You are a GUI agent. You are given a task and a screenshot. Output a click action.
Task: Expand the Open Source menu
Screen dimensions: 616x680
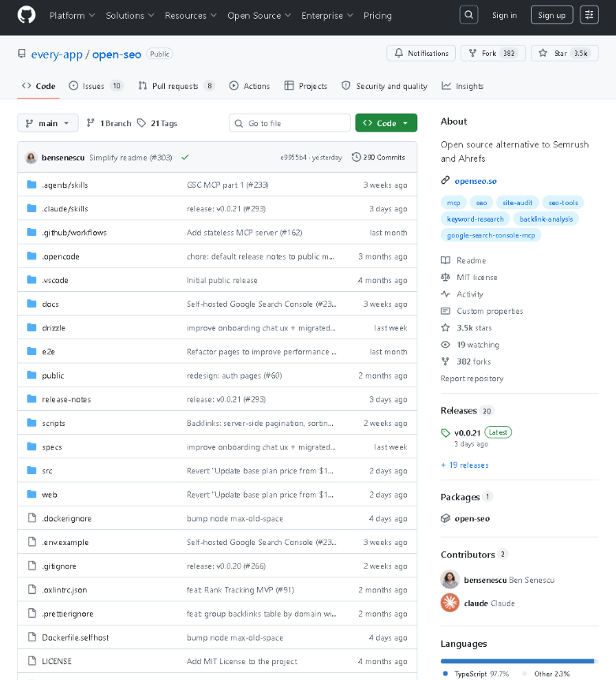pos(259,16)
